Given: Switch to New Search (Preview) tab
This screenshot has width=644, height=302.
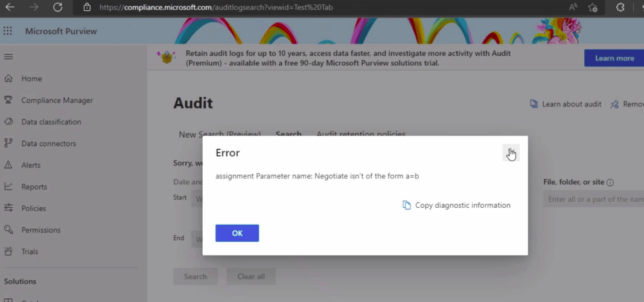Looking at the screenshot, I should [220, 134].
